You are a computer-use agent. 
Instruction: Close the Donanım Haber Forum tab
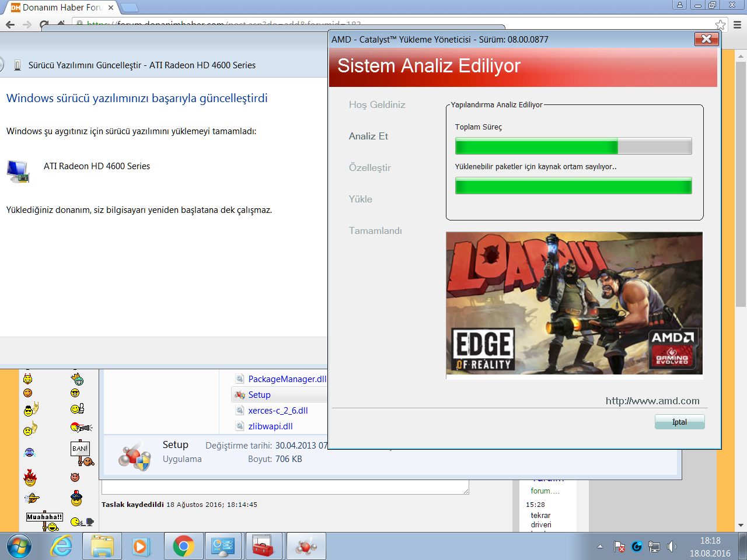click(110, 8)
